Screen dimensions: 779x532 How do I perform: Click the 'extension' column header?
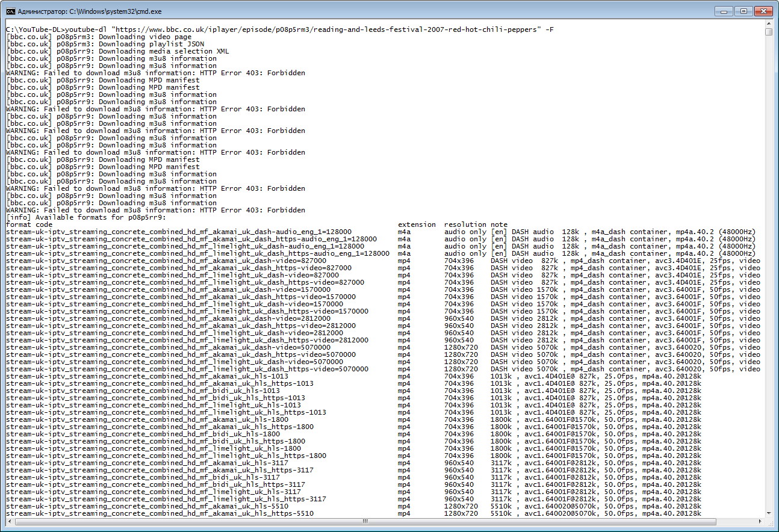tap(417, 224)
